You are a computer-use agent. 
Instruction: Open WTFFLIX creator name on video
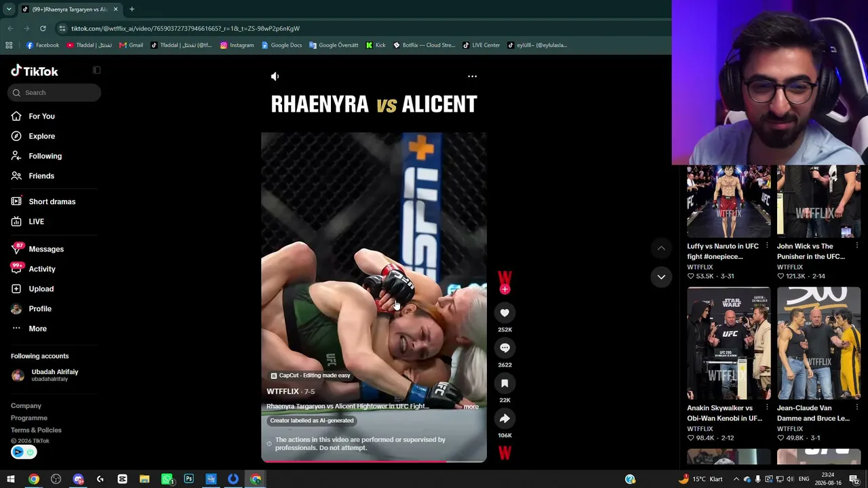283,392
